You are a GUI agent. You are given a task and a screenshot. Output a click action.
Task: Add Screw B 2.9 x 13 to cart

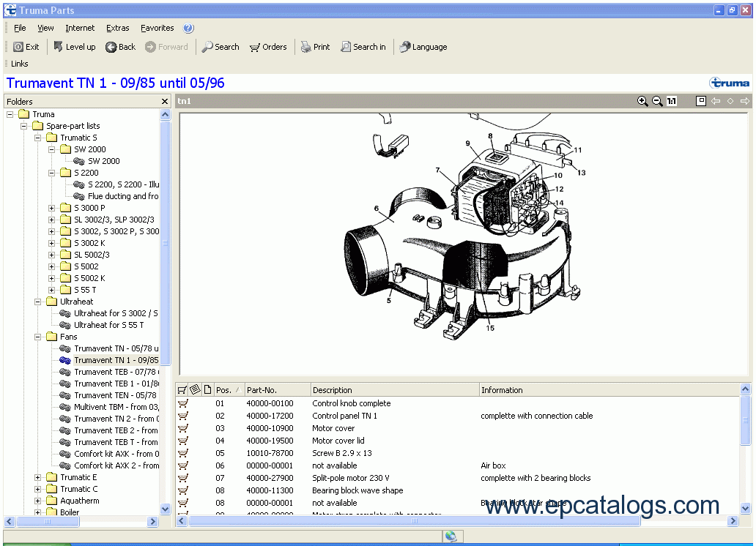click(183, 453)
